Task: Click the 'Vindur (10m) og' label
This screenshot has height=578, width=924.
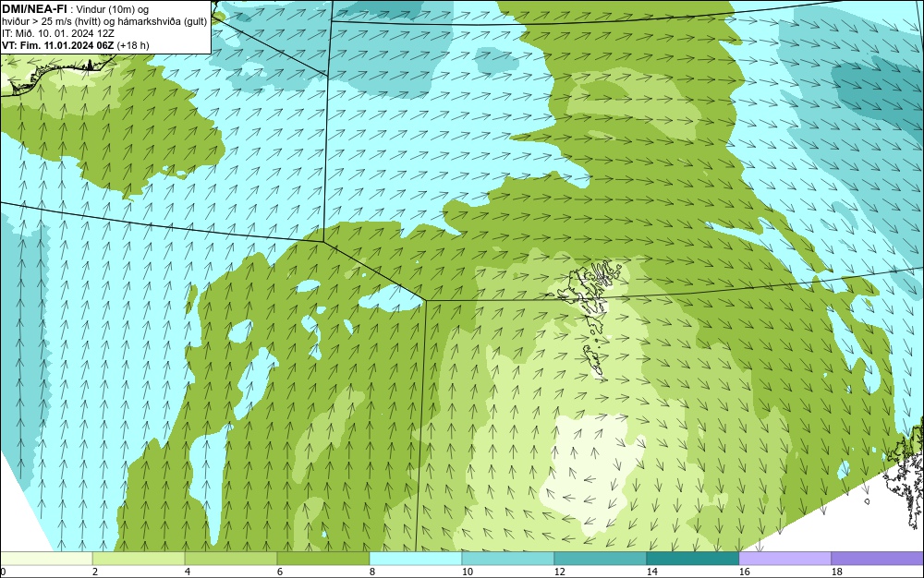Action: 113,9
